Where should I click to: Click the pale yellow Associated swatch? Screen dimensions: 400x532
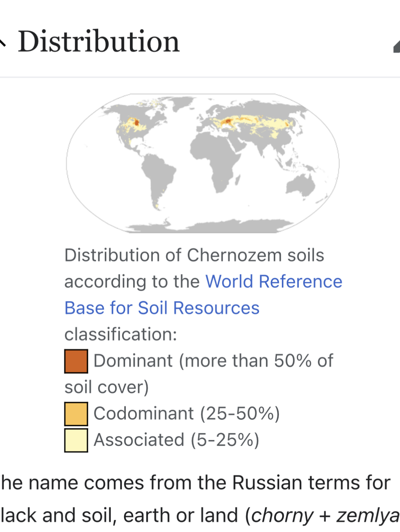click(x=76, y=440)
